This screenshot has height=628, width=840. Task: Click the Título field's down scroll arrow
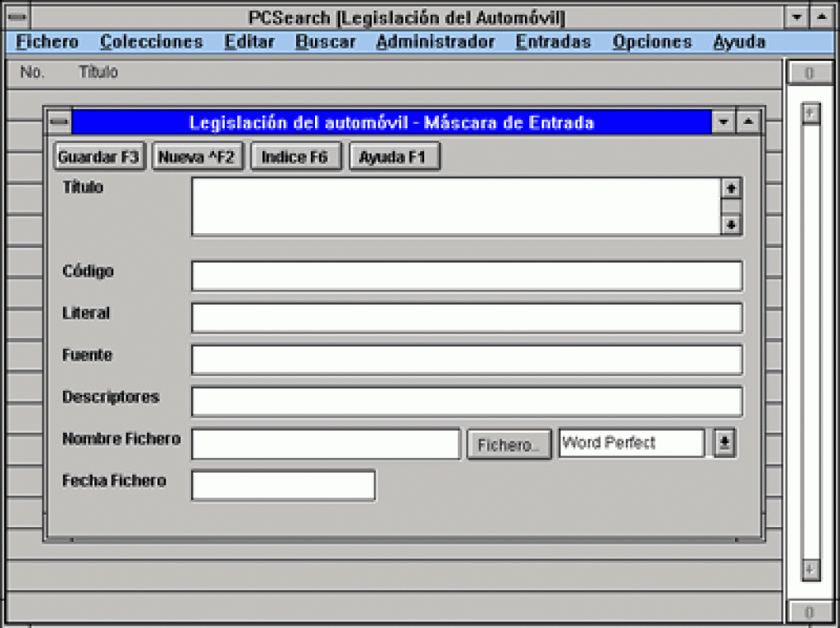tap(730, 225)
